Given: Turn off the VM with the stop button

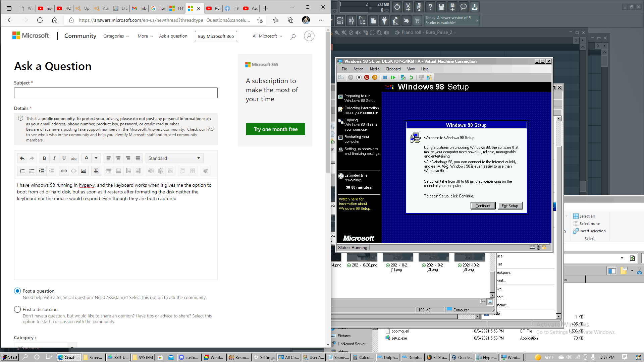Looking at the screenshot, I should click(x=359, y=77).
